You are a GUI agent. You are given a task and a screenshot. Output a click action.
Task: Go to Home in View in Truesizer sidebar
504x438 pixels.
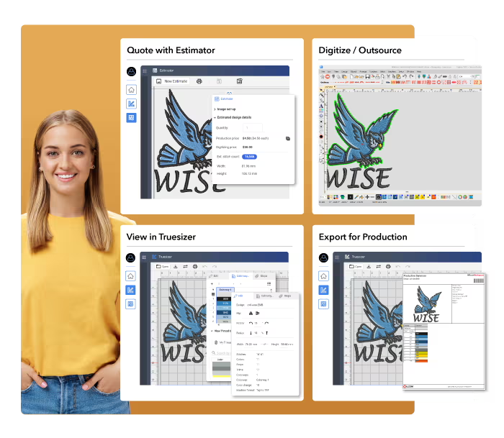[130, 276]
